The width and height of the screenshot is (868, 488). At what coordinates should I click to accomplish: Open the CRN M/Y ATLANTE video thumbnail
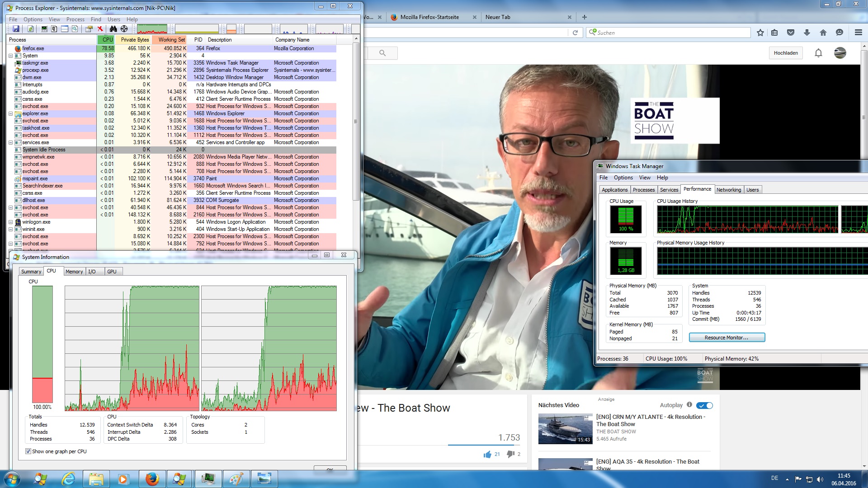click(x=565, y=428)
